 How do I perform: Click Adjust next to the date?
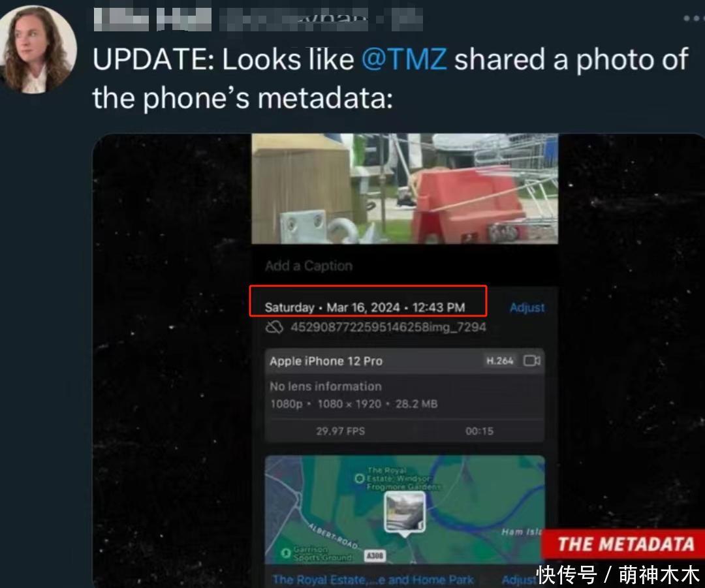[527, 307]
